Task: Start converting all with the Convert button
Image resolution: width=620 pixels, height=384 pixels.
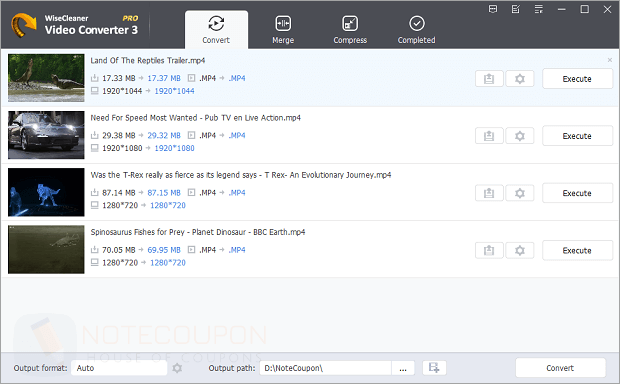Action: tap(560, 368)
